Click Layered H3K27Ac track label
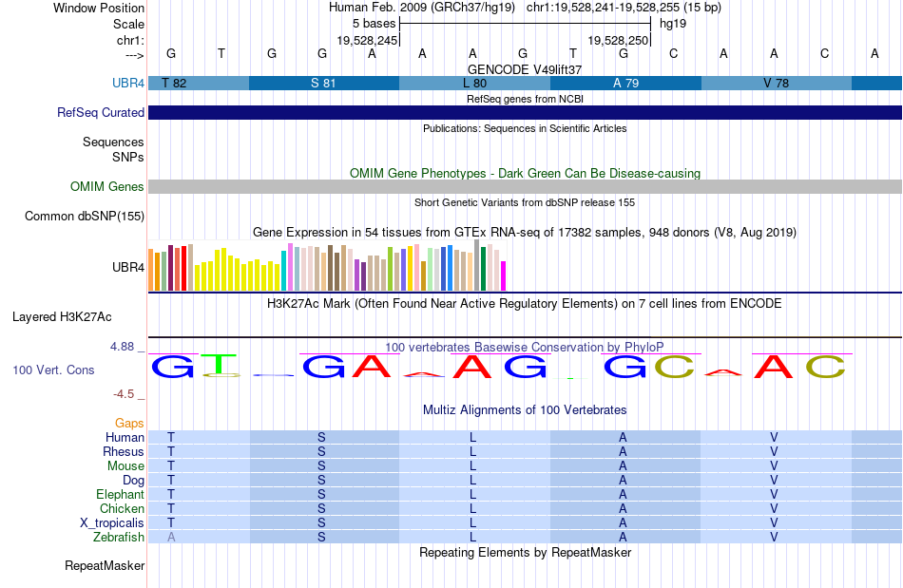The width and height of the screenshot is (903, 588). (x=62, y=316)
